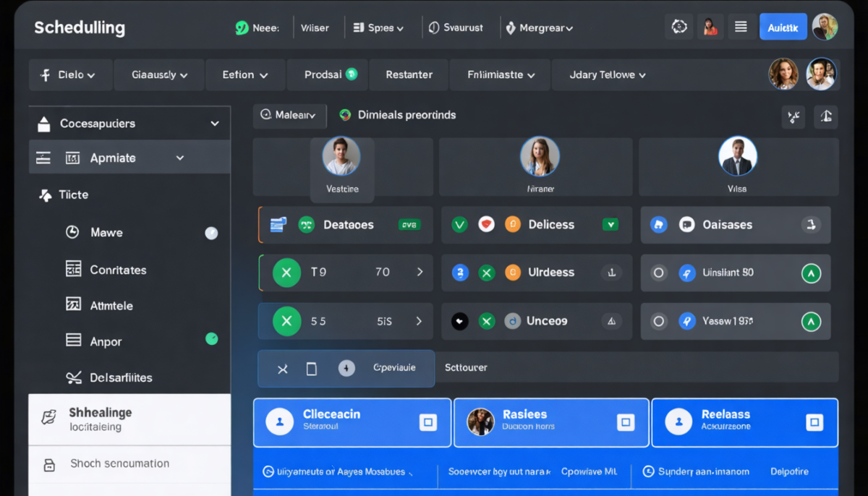The image size is (868, 496).
Task: Click the triangle alert icon in toolbar
Action: click(x=826, y=116)
